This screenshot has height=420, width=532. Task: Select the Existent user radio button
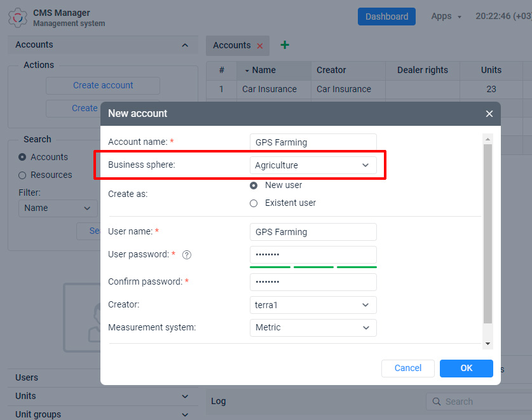[254, 203]
